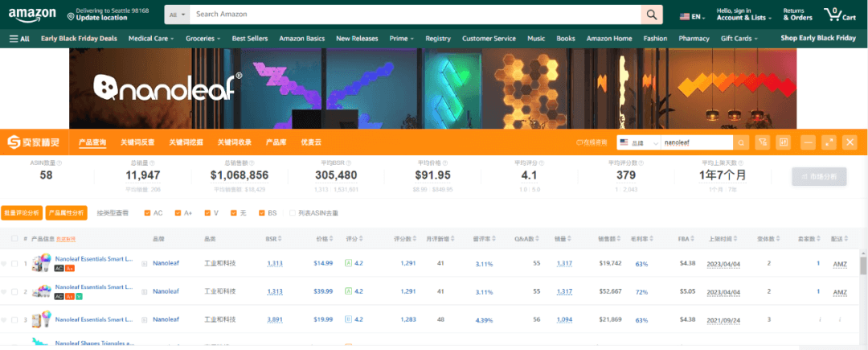Screen dimensions: 868x350
Task: Open the 品牌 marketplace dropdown
Action: (x=639, y=142)
